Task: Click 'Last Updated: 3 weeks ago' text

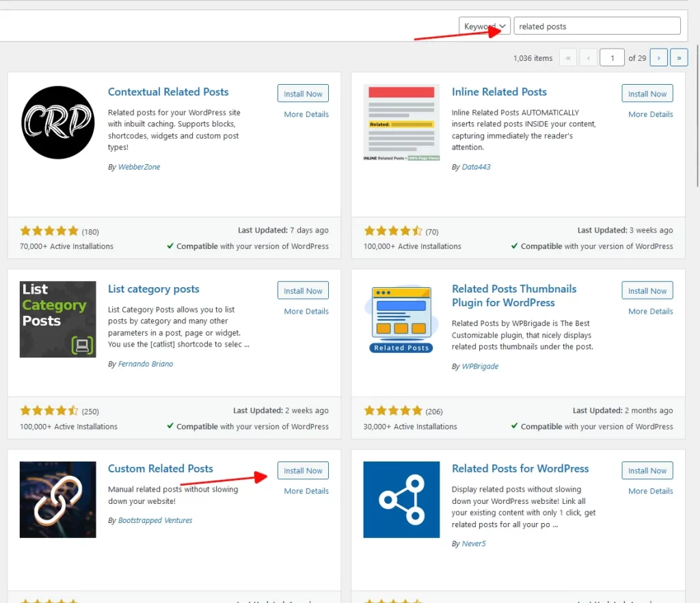Action: tap(625, 230)
